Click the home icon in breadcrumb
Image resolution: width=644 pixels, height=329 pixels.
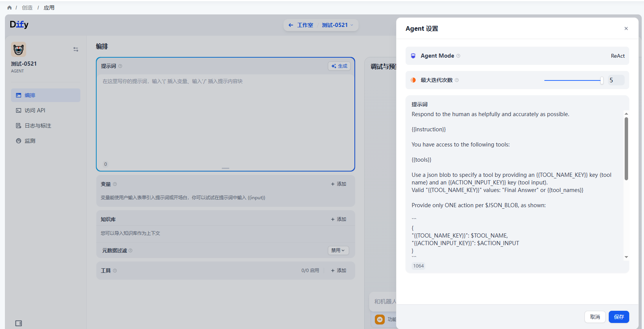pos(9,8)
